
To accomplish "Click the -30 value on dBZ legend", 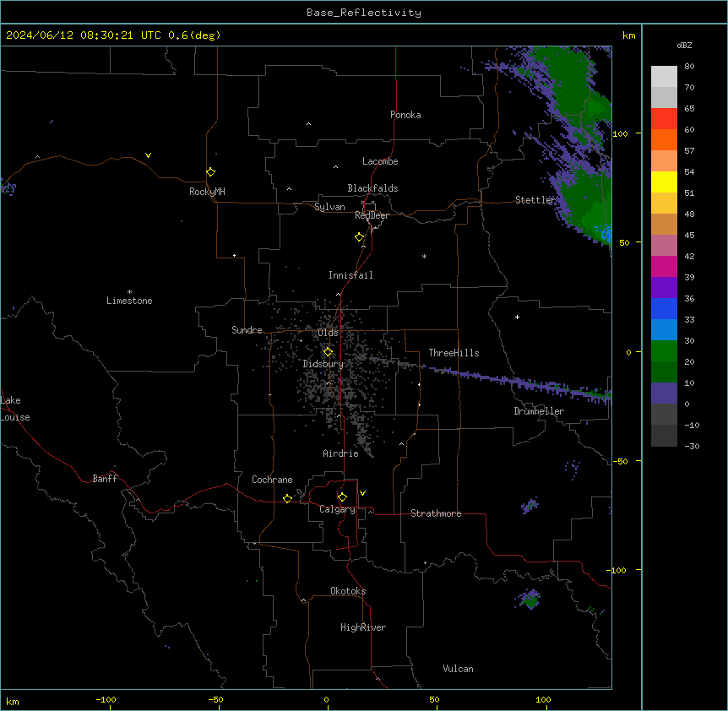I will (692, 446).
